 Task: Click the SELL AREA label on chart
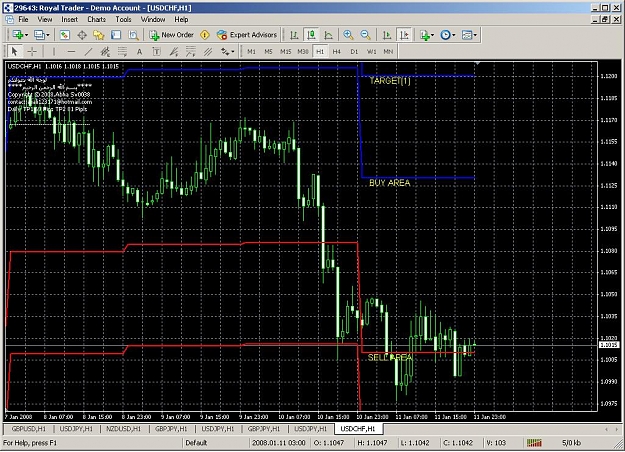click(x=389, y=358)
